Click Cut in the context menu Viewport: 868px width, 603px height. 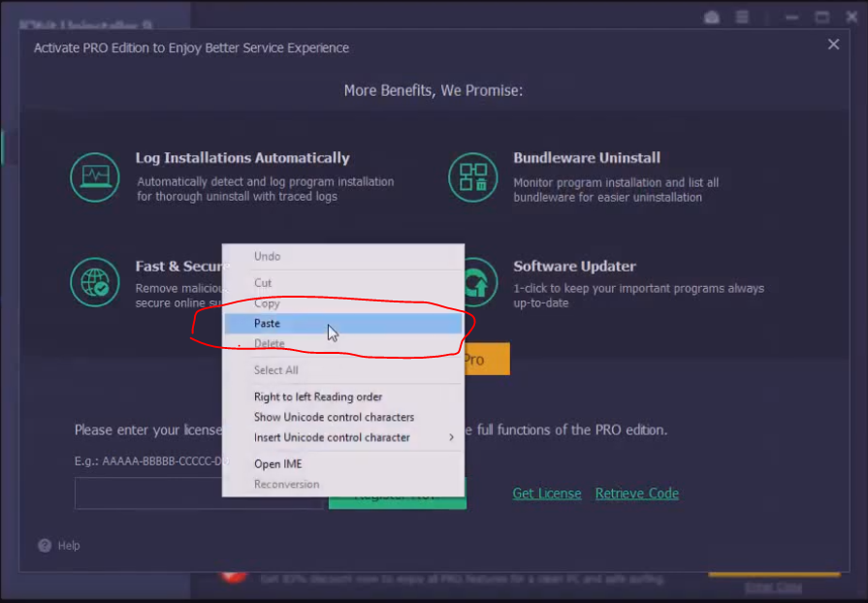pos(343,283)
